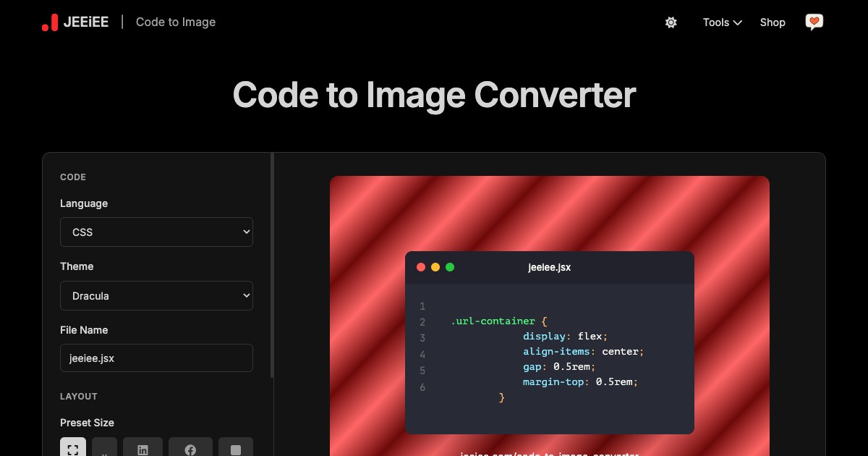The width and height of the screenshot is (868, 456).
Task: Open the Language dropdown set to CSS
Action: [156, 232]
